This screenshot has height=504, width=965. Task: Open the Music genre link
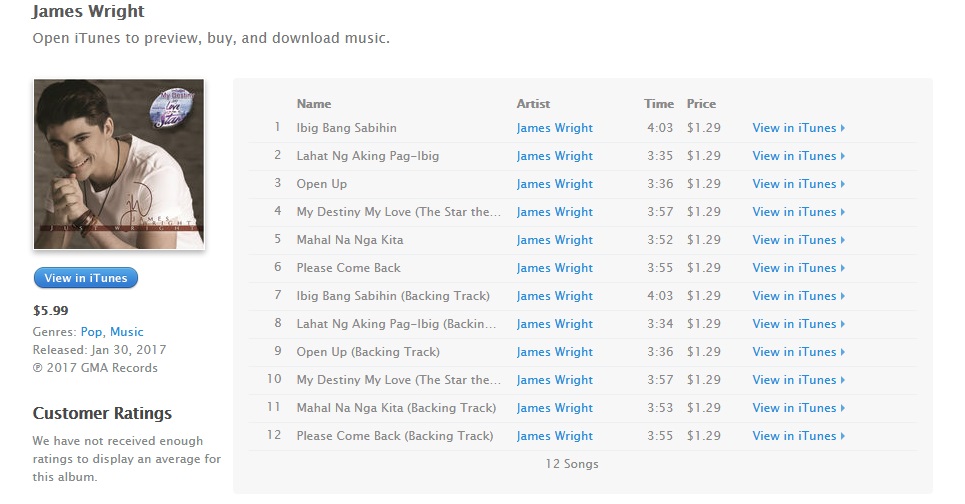(x=126, y=332)
